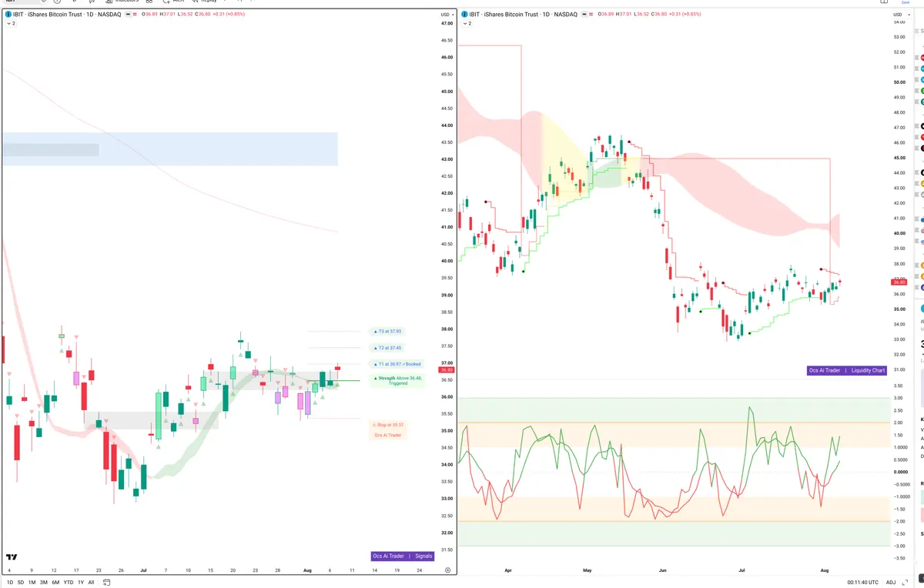This screenshot has height=588, width=924.
Task: Click the Ocs Ai Trader Liquidity Chart badge
Action: 847,370
